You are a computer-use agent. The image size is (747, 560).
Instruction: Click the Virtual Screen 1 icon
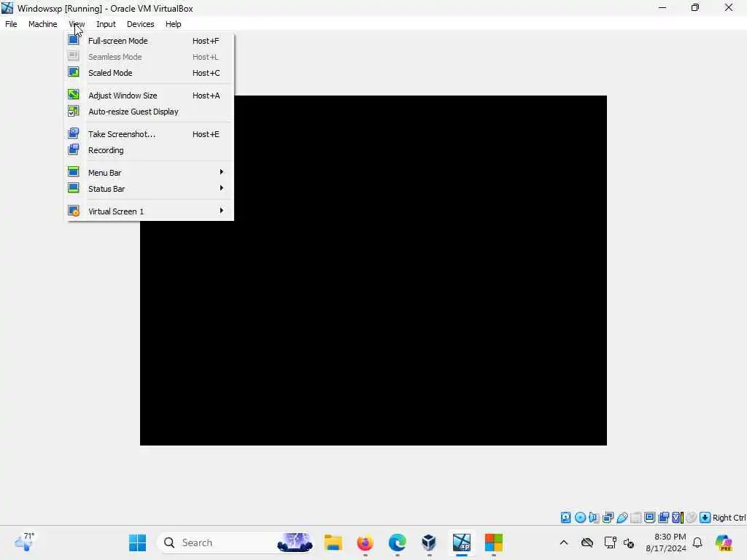tap(74, 211)
